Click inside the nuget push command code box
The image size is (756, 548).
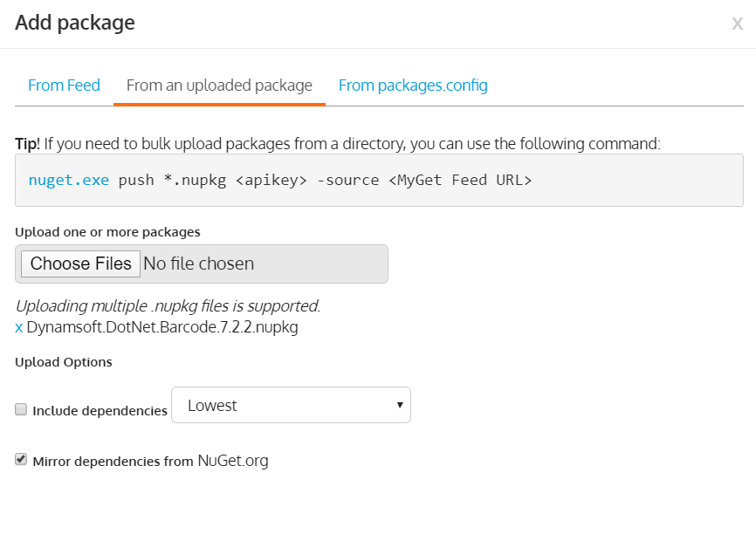point(611,181)
